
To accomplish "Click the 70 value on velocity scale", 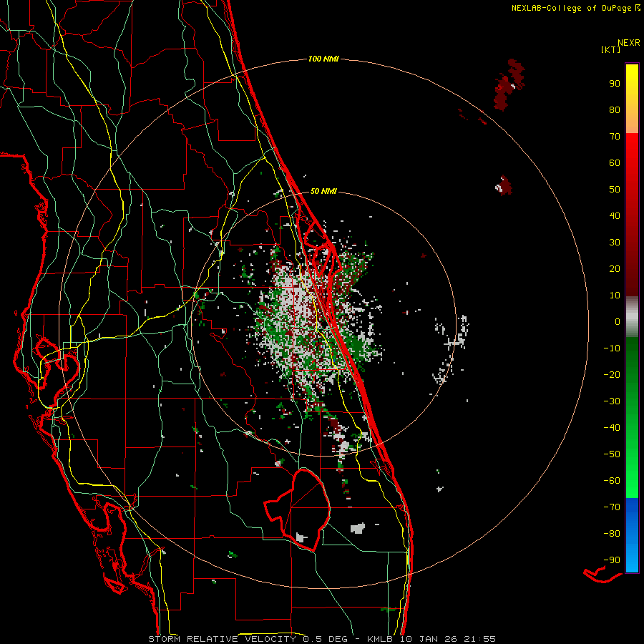I will pyautogui.click(x=615, y=137).
